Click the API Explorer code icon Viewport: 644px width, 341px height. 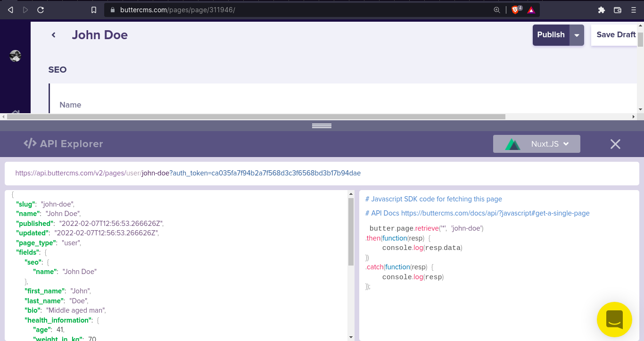click(x=30, y=143)
